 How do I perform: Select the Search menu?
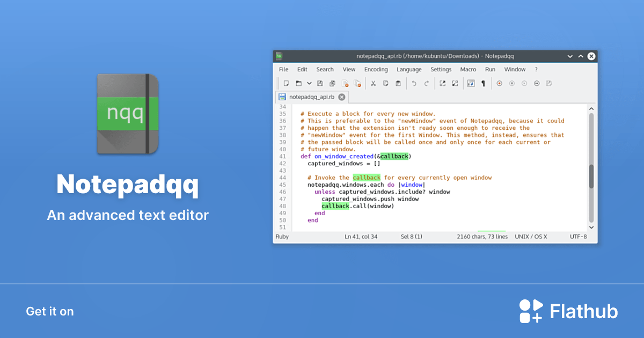(325, 69)
